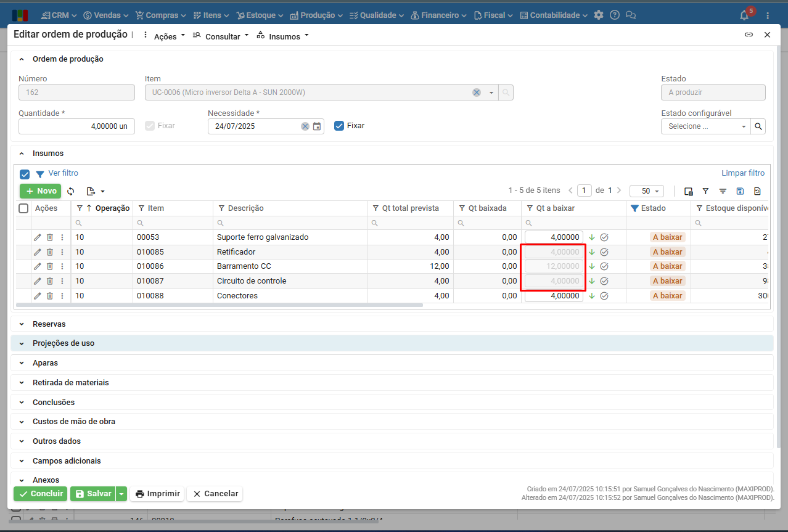Expand the Reservas section
The image size is (788, 532).
49,324
